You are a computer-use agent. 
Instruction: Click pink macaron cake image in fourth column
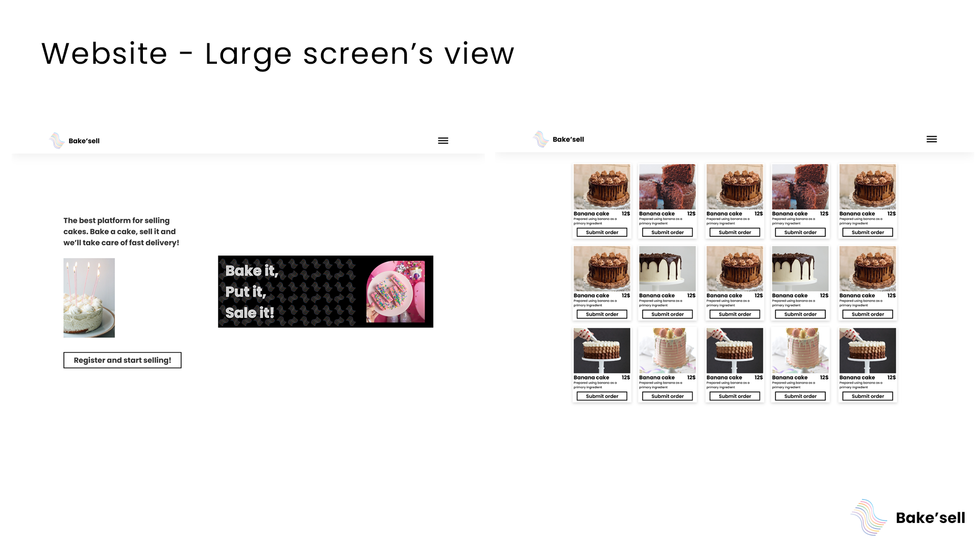[800, 350]
